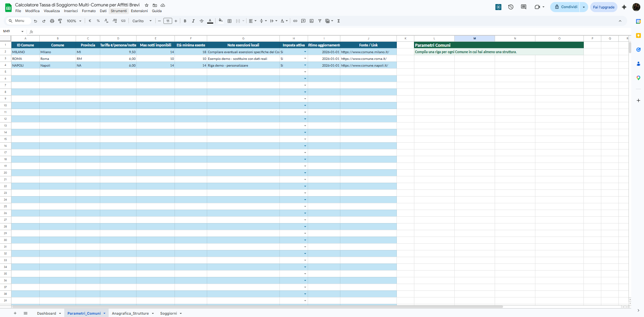Image resolution: width=644 pixels, height=317 pixels.
Task: Toggle strikethrough formatting
Action: [201, 21]
